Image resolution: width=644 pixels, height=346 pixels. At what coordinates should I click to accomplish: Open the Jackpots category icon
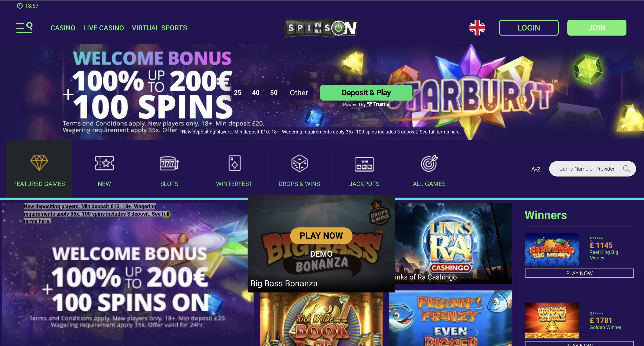[364, 164]
